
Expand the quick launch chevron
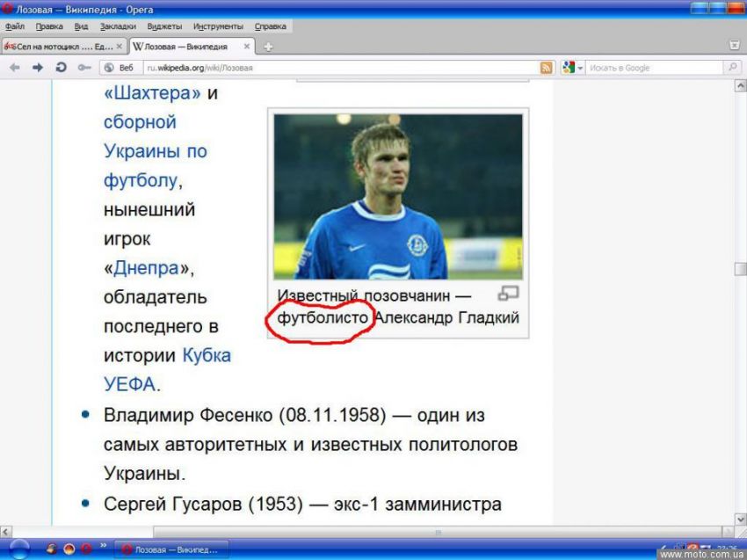tap(104, 546)
